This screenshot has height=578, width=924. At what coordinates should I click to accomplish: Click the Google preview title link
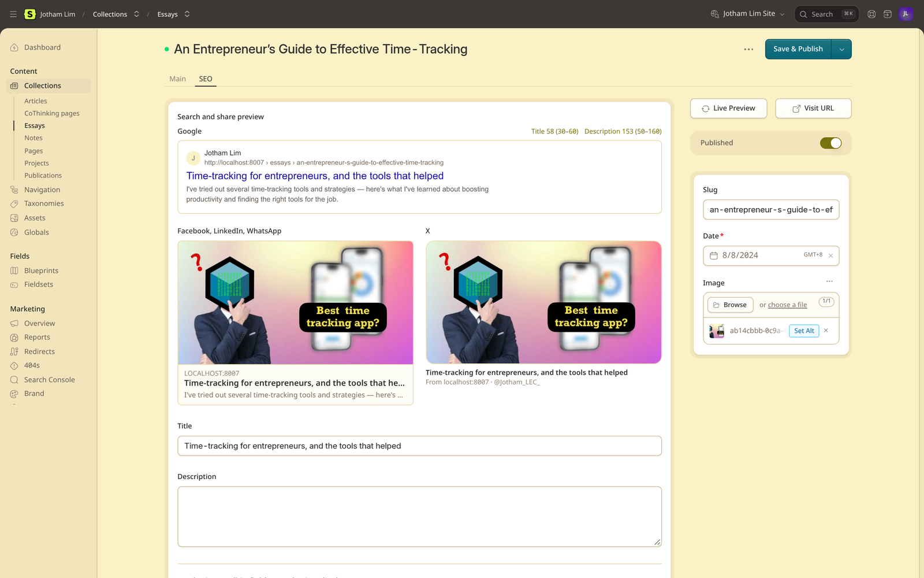315,176
